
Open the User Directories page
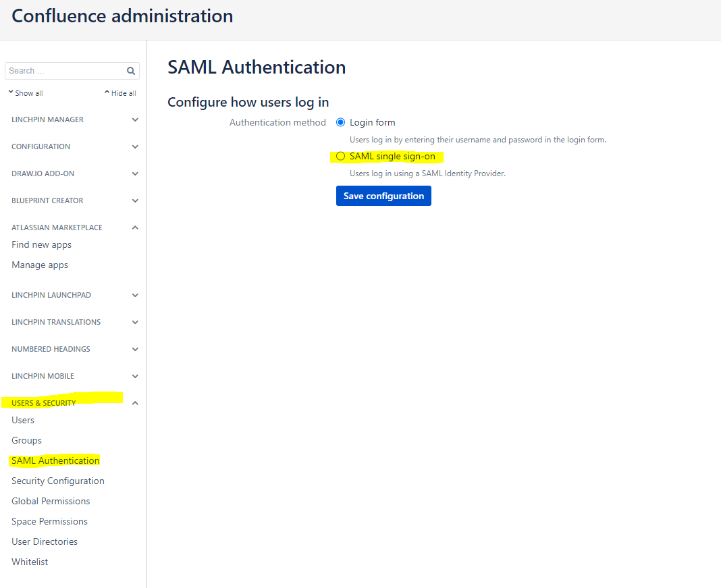tap(45, 541)
